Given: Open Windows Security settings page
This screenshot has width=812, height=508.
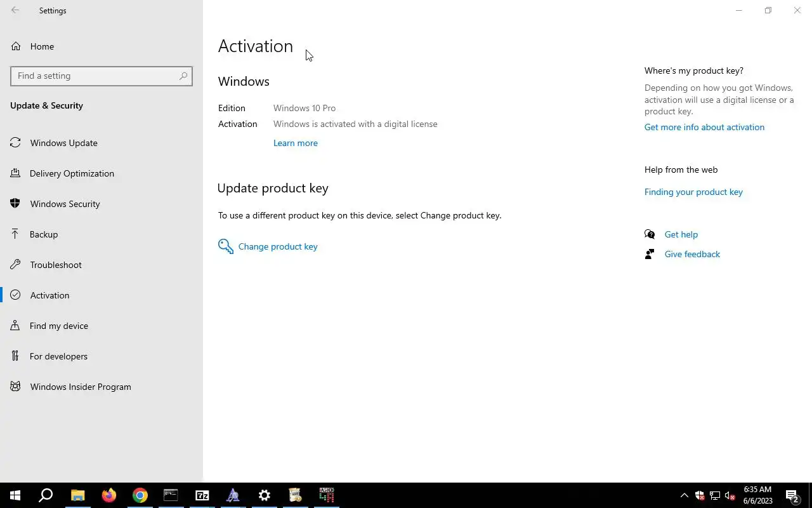Looking at the screenshot, I should tap(101, 204).
